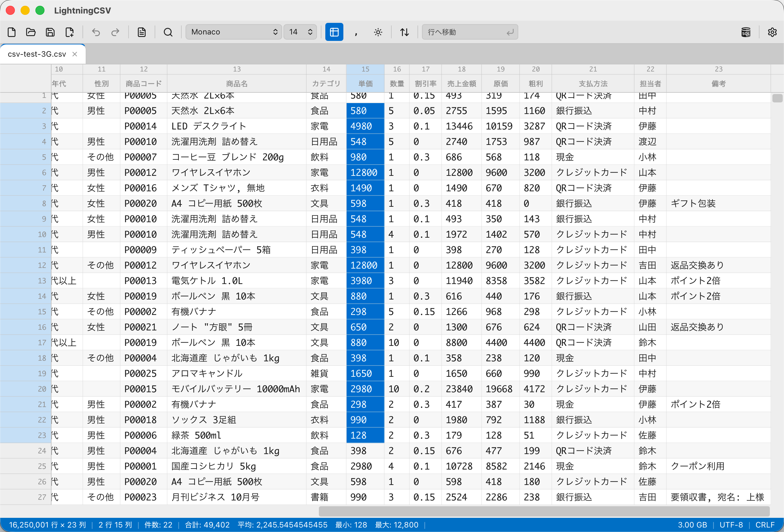
Task: Open search with the magnifier icon
Action: (168, 32)
